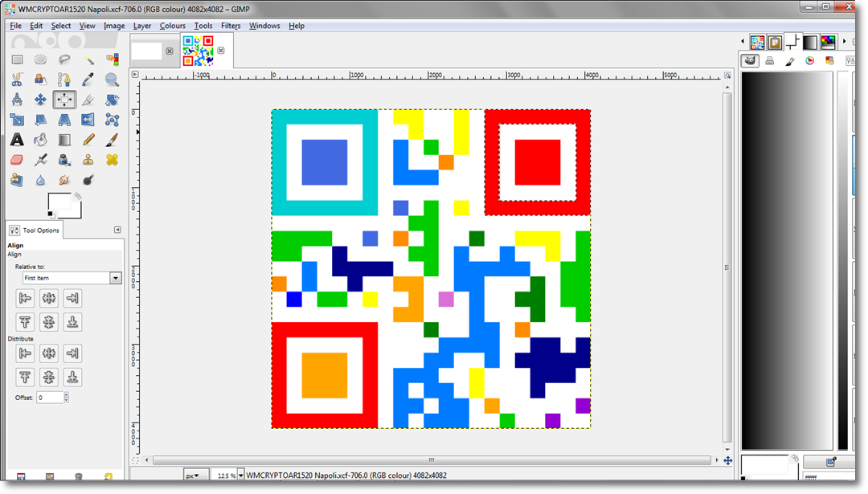The height and width of the screenshot is (494, 868).
Task: Choose the Foreground Select tool
Action: point(40,80)
